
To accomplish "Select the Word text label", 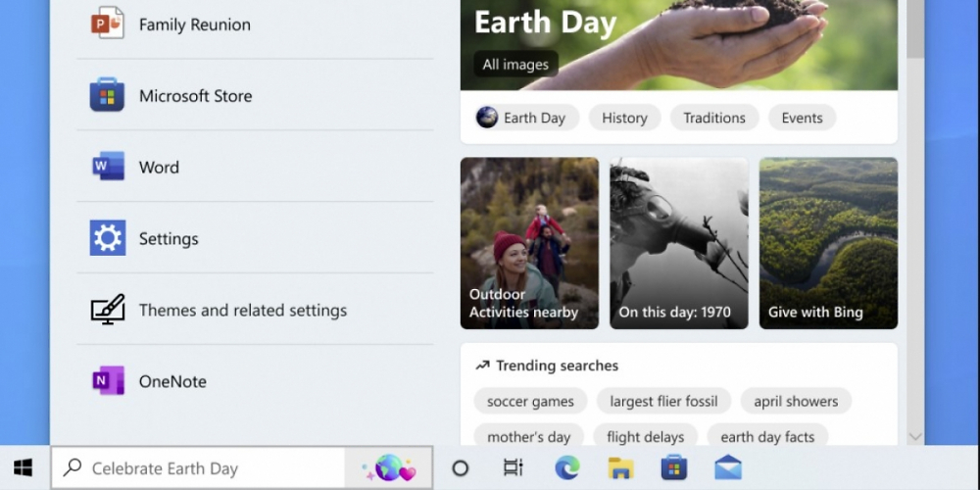I will click(x=159, y=167).
